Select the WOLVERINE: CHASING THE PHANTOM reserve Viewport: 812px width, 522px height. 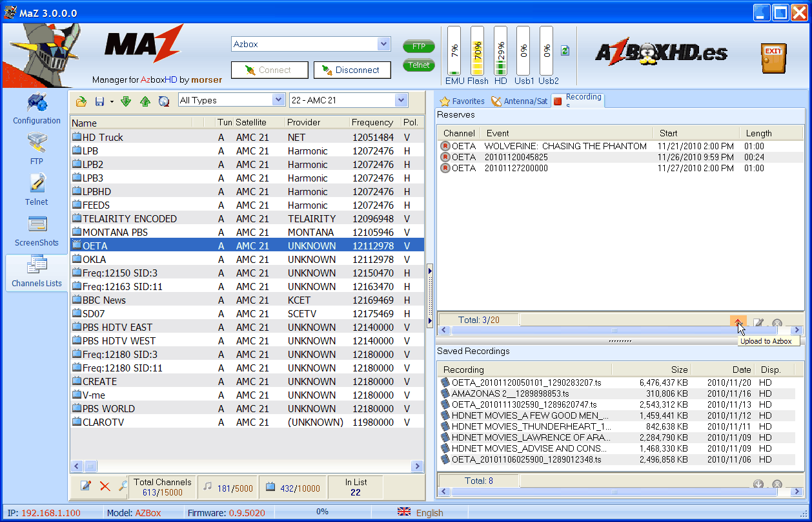click(x=621, y=146)
